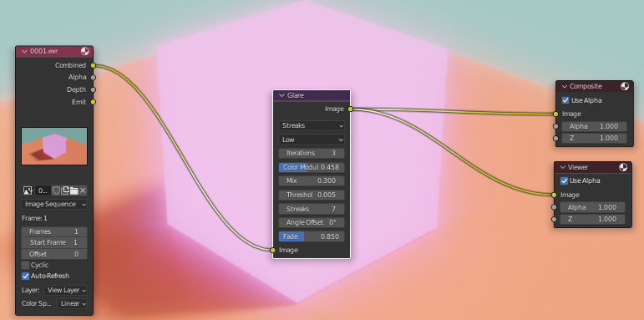Click the Composite node Z 1.000 field
The height and width of the screenshot is (320, 644).
point(595,138)
